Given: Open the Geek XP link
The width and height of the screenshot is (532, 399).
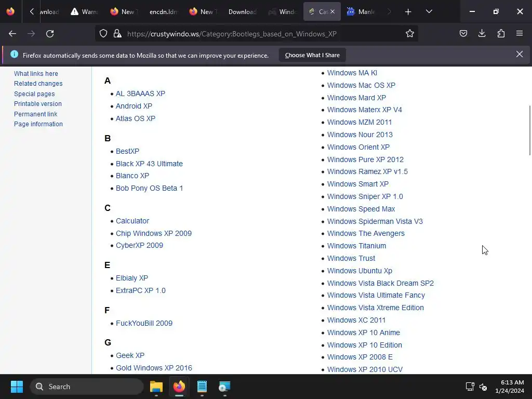Looking at the screenshot, I should pos(130,355).
